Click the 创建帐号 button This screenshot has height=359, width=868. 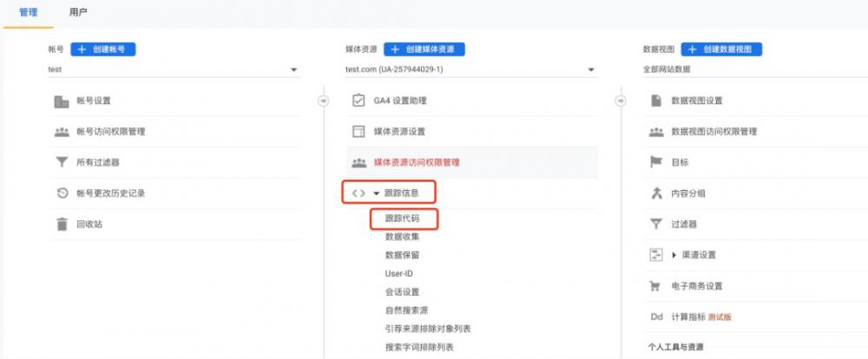pyautogui.click(x=103, y=49)
